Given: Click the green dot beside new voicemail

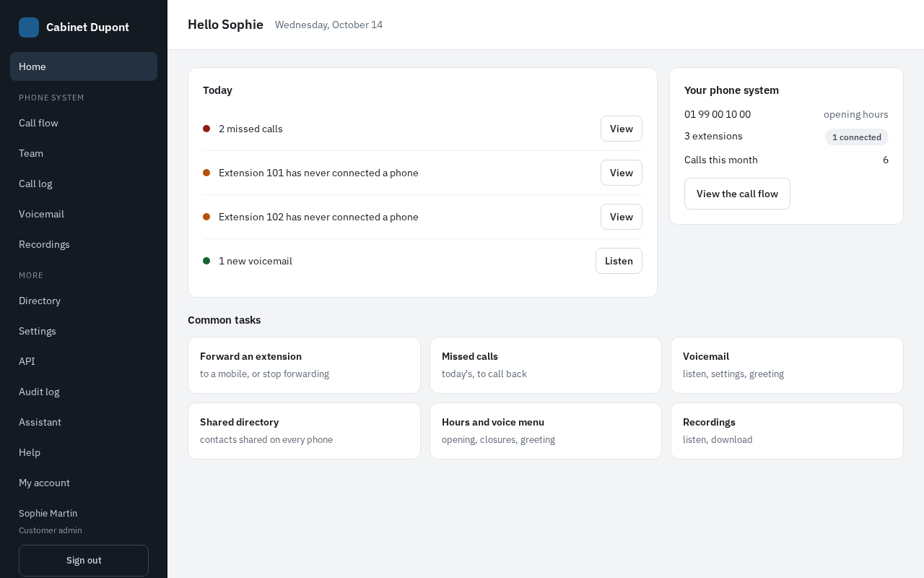Looking at the screenshot, I should pyautogui.click(x=206, y=261).
